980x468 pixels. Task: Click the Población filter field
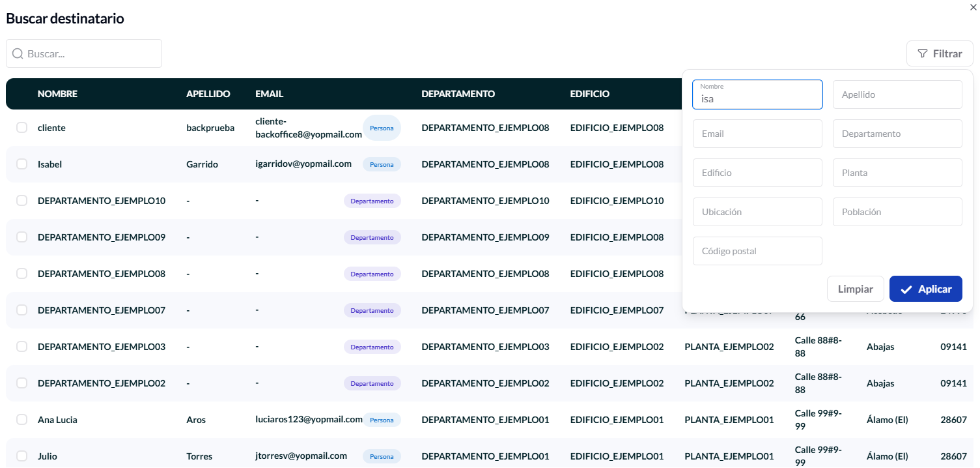(897, 212)
